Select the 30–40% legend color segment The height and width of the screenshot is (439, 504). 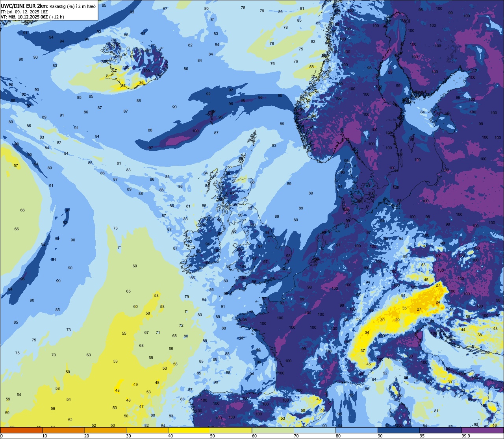pyautogui.click(x=147, y=430)
